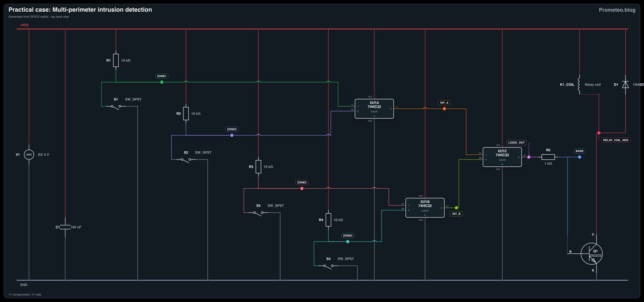This screenshot has width=644, height=302.
Task: Click the INT_B net label
Action: pyautogui.click(x=456, y=214)
